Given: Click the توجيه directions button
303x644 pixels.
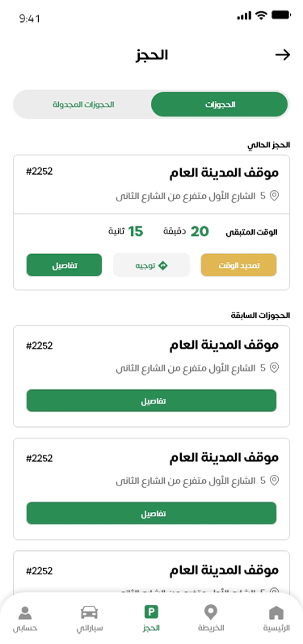Looking at the screenshot, I should point(151,265).
